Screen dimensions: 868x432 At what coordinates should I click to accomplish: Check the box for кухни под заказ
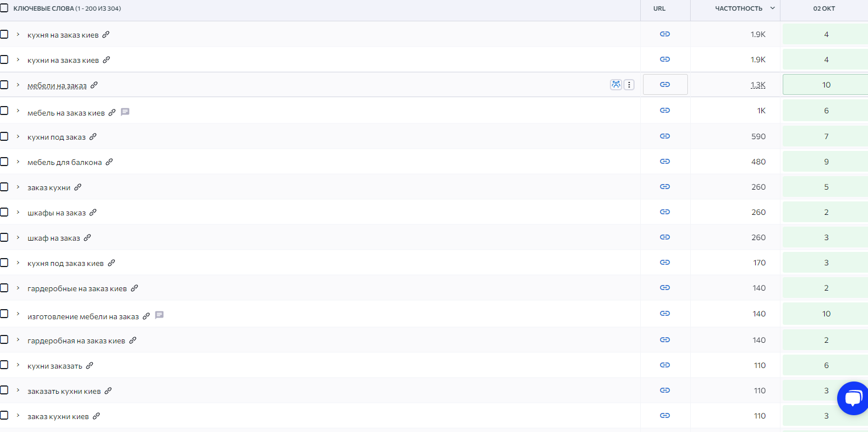coord(4,136)
